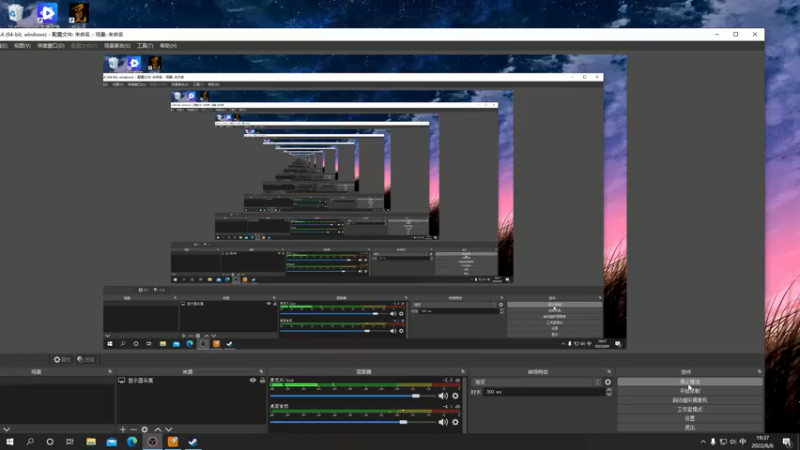Move selected source up with the arrow
This screenshot has width=800, height=450.
[158, 430]
